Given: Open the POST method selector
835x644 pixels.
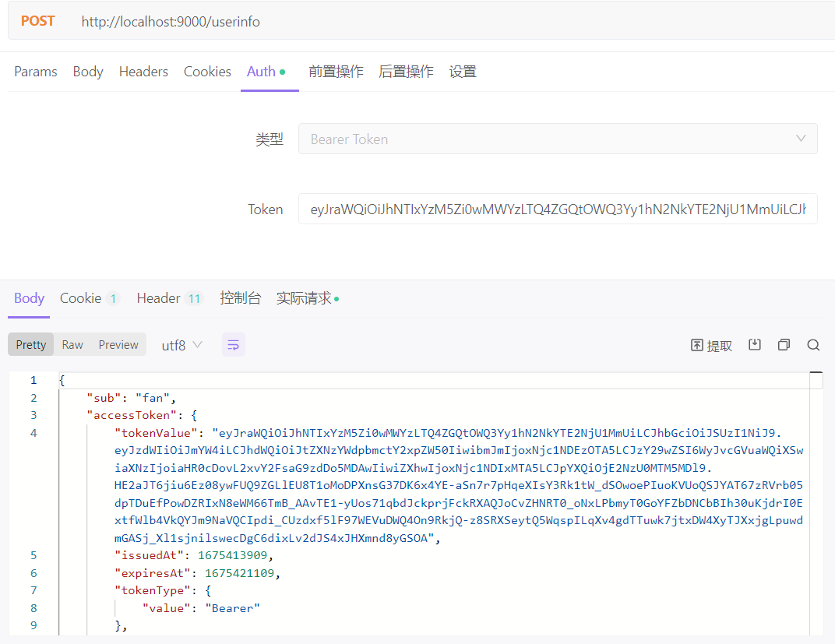Looking at the screenshot, I should [x=38, y=21].
